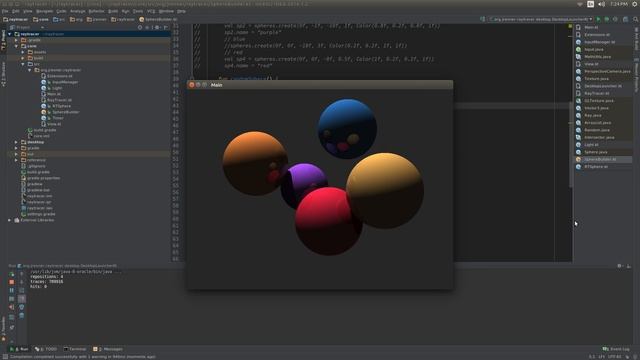Open the network indicator
Screen dimensions: 640x360
point(580,4)
